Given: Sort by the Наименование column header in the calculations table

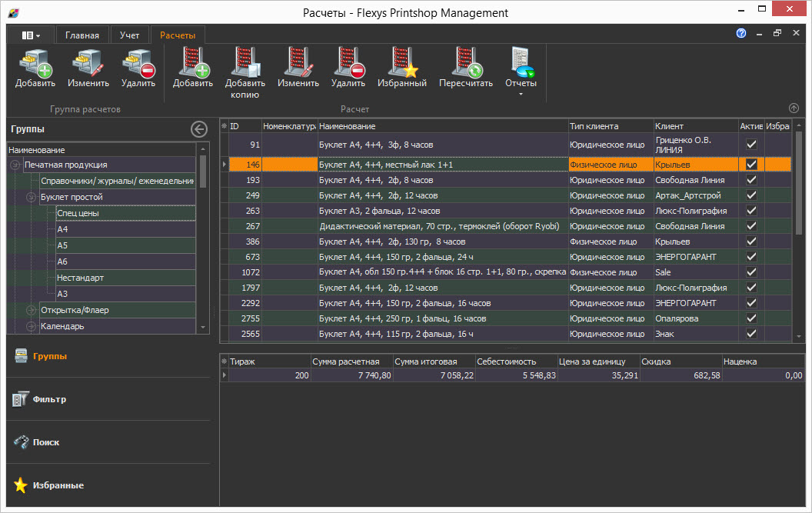Looking at the screenshot, I should pyautogui.click(x=443, y=126).
